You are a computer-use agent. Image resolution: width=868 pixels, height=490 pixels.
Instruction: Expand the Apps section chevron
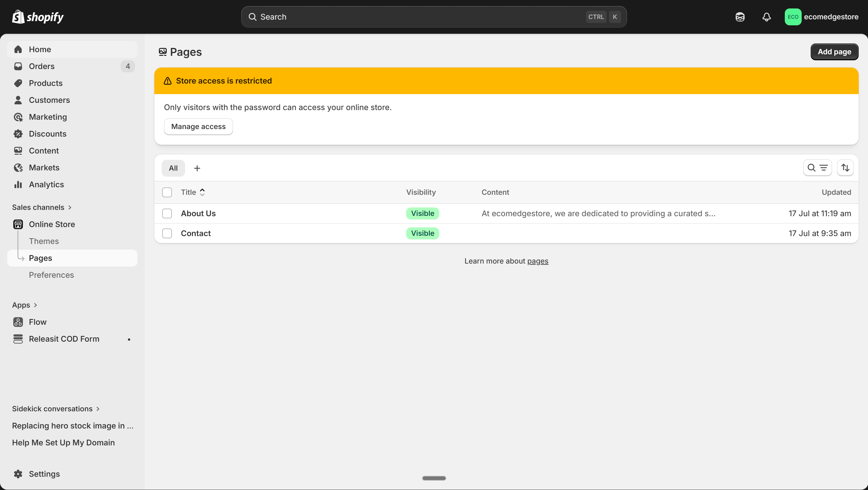35,305
